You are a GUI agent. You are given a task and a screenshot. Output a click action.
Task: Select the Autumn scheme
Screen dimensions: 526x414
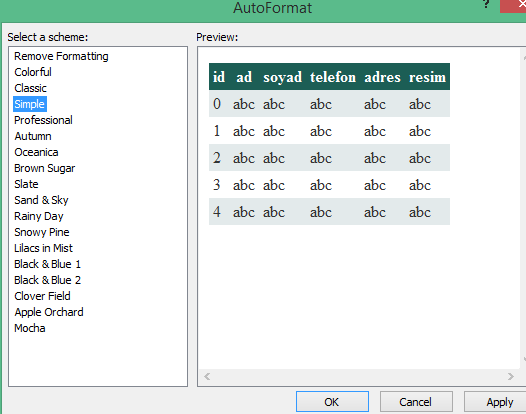(33, 136)
